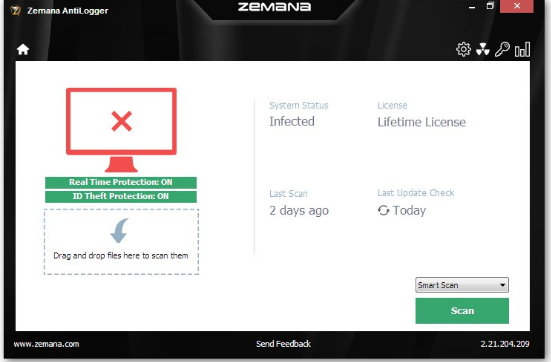Open the license key icon
Screen dimensions: 551x362
point(502,49)
